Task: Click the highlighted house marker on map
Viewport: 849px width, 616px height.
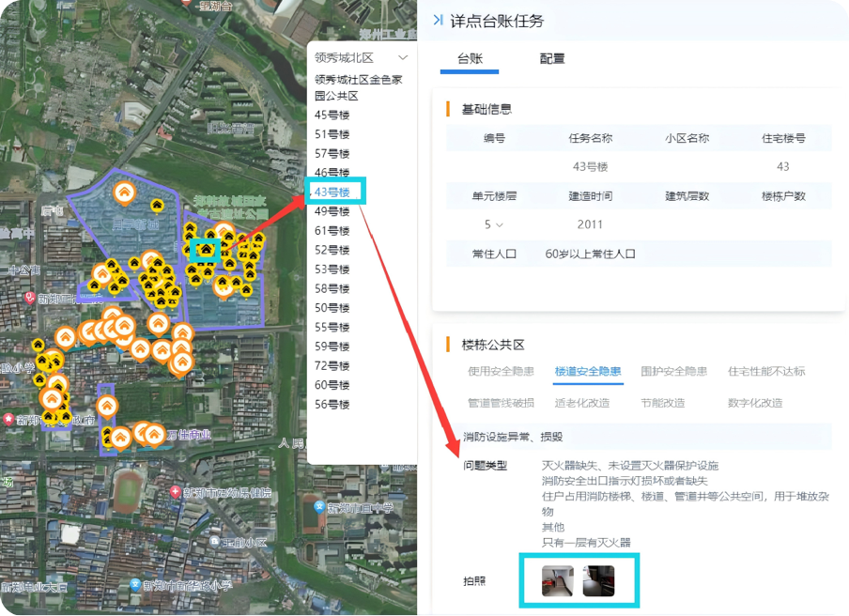Action: 205,250
